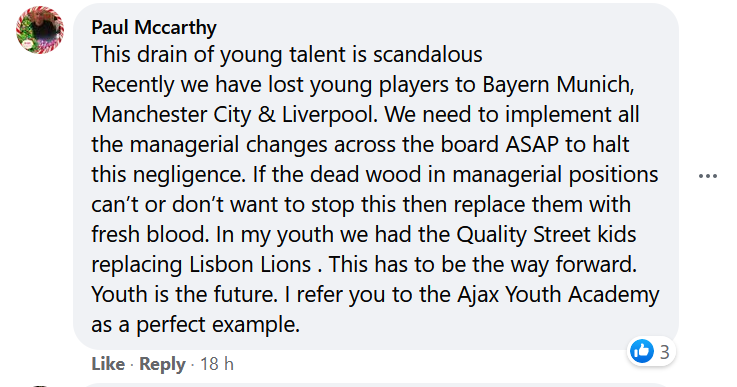Click 'perfect example' on the last line
This screenshot has width=737, height=387.
(x=216, y=325)
